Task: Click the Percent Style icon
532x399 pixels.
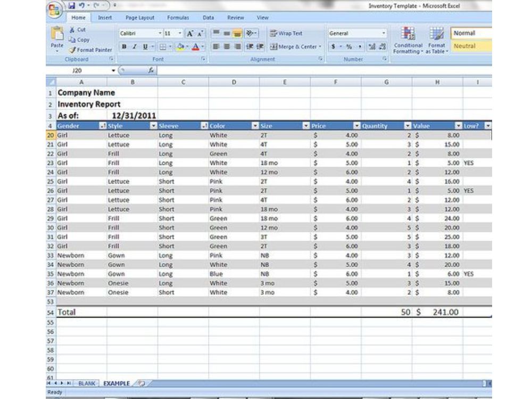Action: click(x=349, y=47)
